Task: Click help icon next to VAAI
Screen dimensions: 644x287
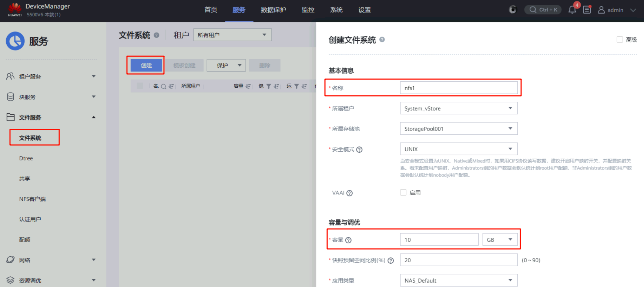Action: [349, 193]
